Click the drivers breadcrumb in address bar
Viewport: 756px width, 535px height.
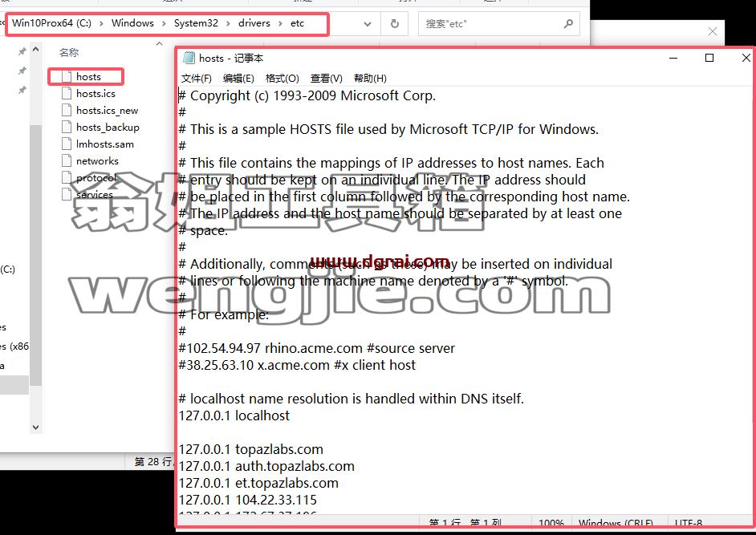click(x=254, y=23)
